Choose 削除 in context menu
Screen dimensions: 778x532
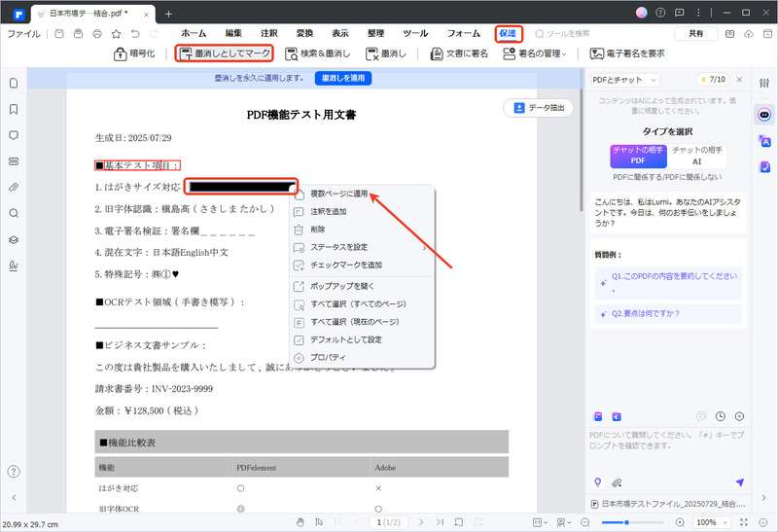pyautogui.click(x=362, y=230)
